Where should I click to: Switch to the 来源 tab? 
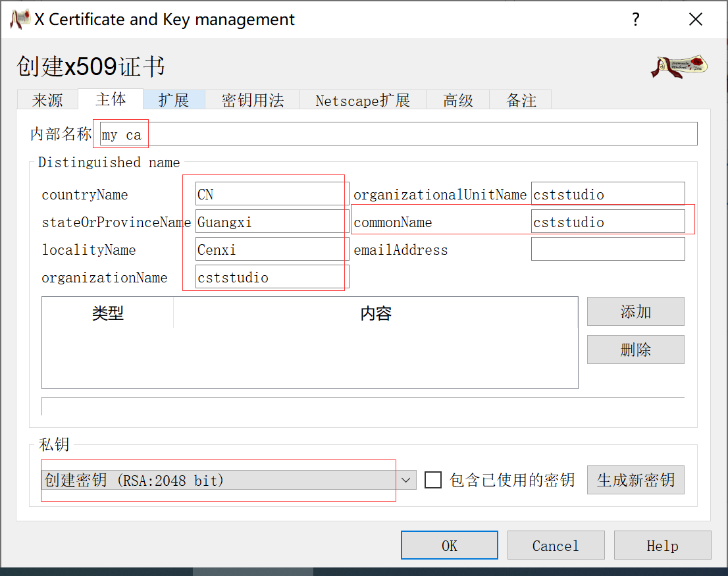pos(47,100)
